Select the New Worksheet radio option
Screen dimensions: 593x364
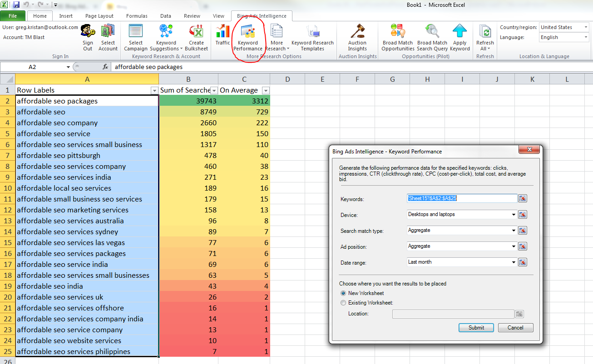tap(343, 293)
